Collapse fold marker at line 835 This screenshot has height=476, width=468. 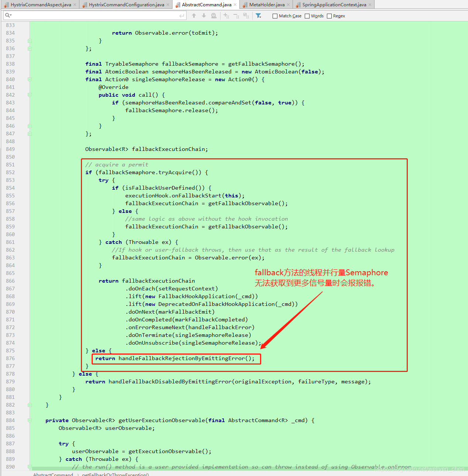point(30,41)
